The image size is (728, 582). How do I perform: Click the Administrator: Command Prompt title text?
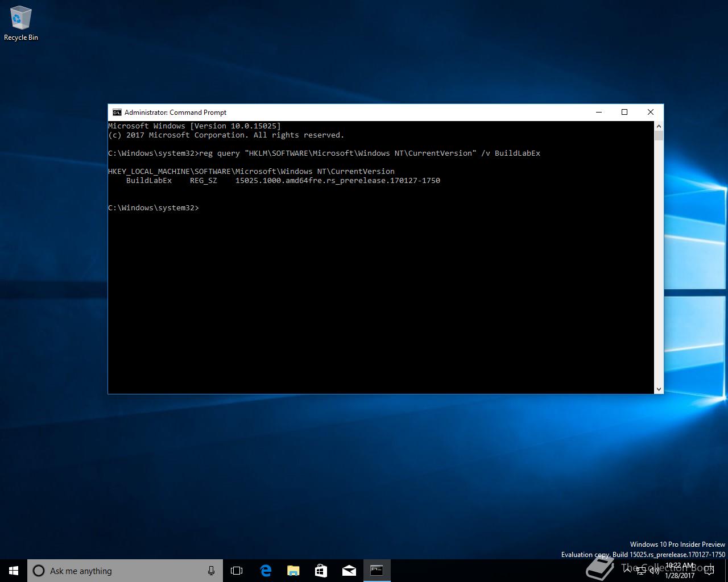point(175,112)
